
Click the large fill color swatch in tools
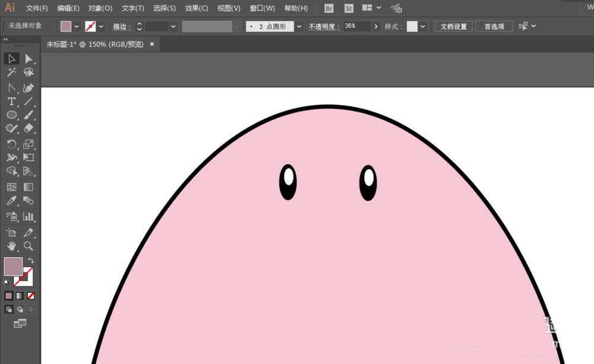click(x=13, y=267)
